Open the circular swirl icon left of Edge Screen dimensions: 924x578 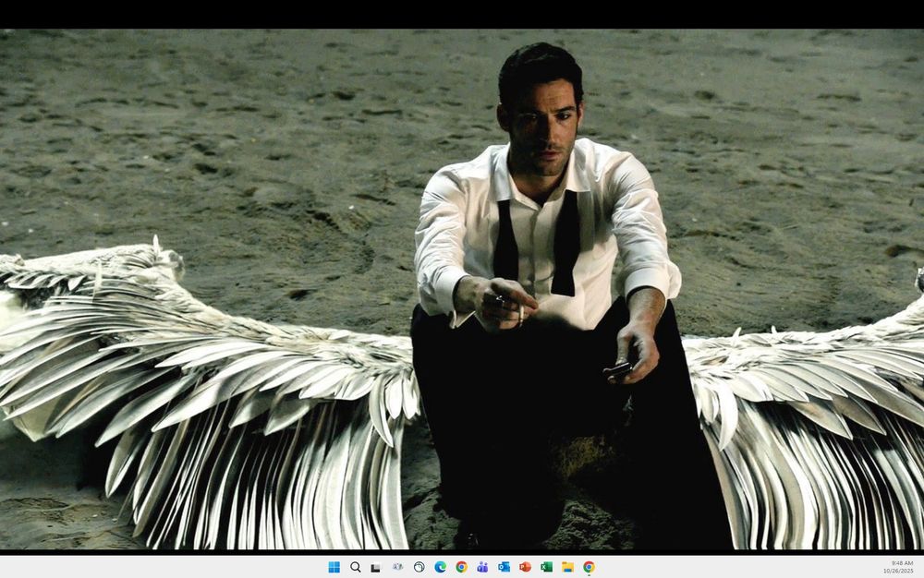pos(419,567)
